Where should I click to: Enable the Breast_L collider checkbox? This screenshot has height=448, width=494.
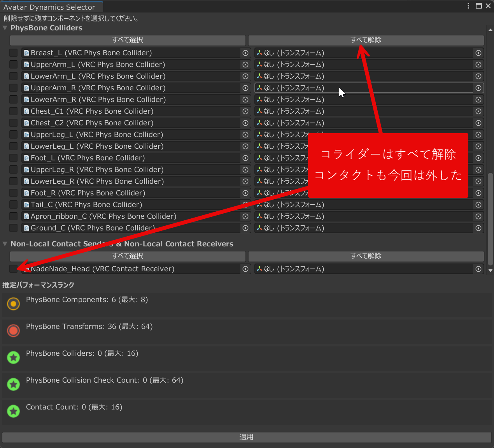coord(14,53)
